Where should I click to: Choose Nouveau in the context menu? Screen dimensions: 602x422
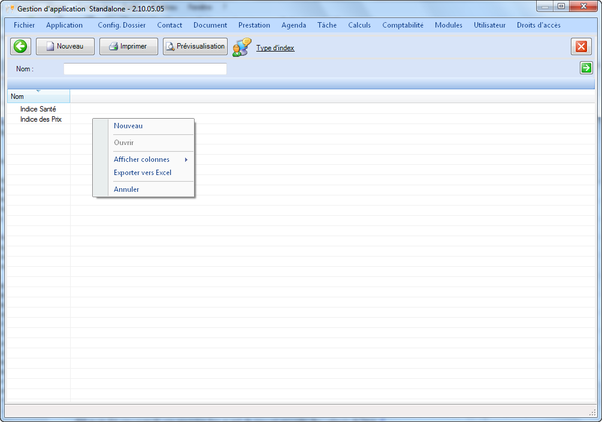(x=128, y=126)
